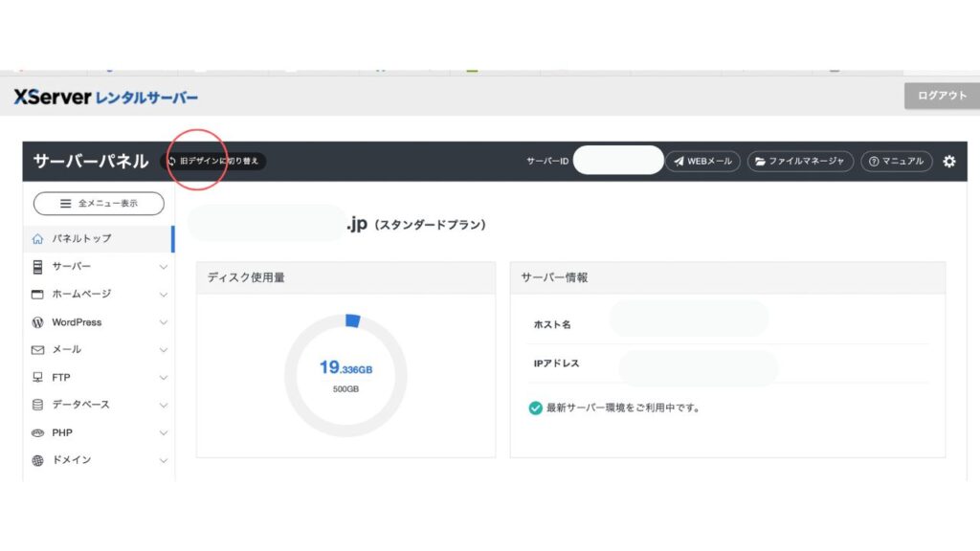This screenshot has height=551, width=980.
Task: Show all menus with 全メニュー表示
Action: (99, 204)
